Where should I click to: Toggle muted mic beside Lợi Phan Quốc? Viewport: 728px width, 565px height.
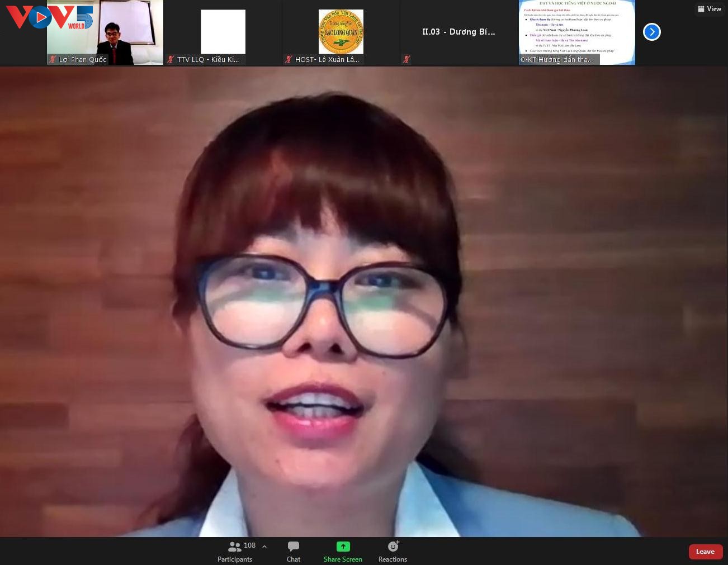pyautogui.click(x=53, y=59)
